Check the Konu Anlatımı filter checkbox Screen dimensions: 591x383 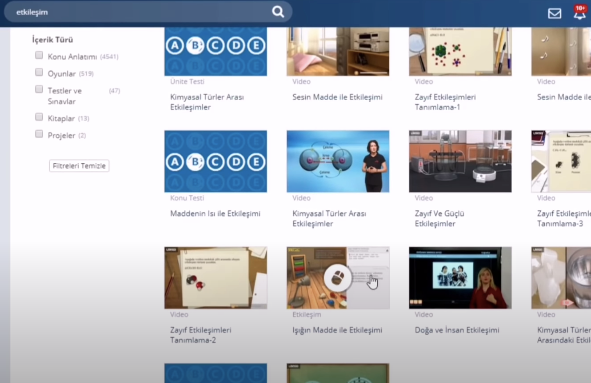coord(39,55)
